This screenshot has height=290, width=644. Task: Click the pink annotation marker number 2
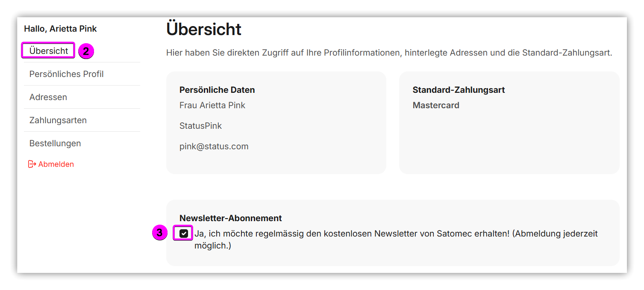click(86, 51)
